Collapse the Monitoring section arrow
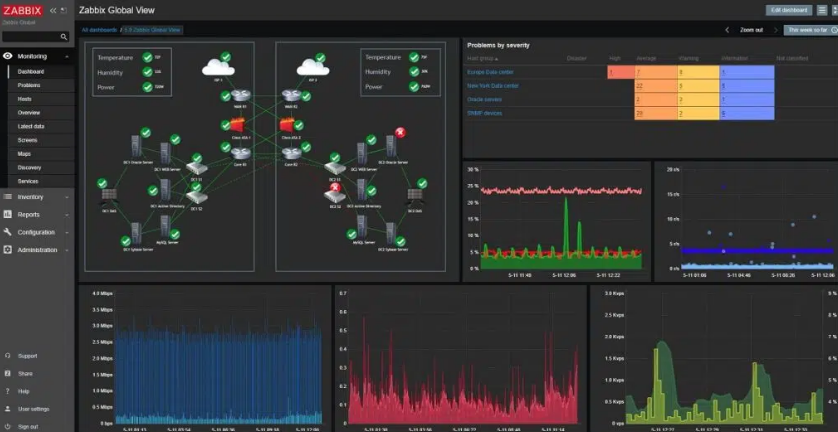The image size is (838, 432). pos(66,56)
